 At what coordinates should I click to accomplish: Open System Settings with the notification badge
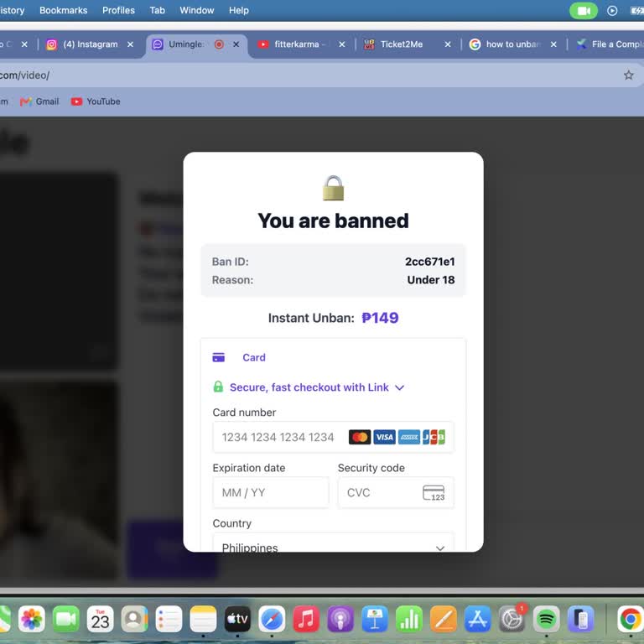click(512, 619)
